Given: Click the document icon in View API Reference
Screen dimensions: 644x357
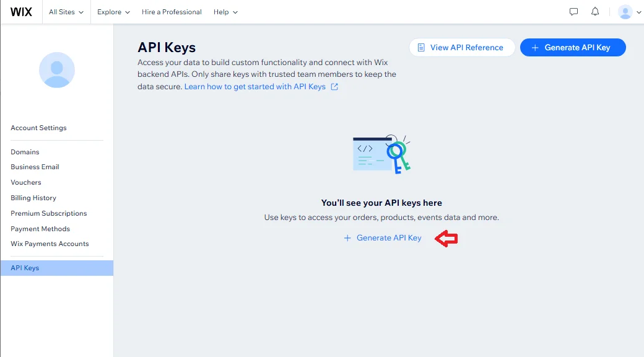Looking at the screenshot, I should pos(422,47).
